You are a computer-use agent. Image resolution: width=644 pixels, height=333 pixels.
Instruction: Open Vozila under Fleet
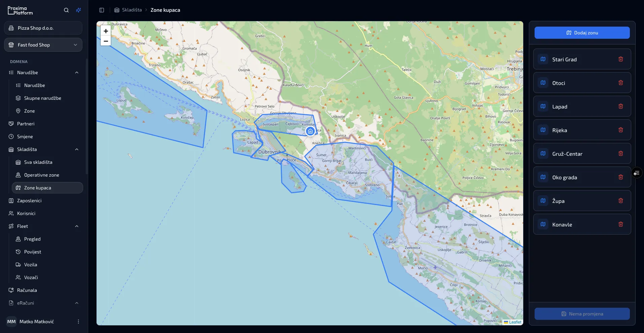pyautogui.click(x=47, y=265)
